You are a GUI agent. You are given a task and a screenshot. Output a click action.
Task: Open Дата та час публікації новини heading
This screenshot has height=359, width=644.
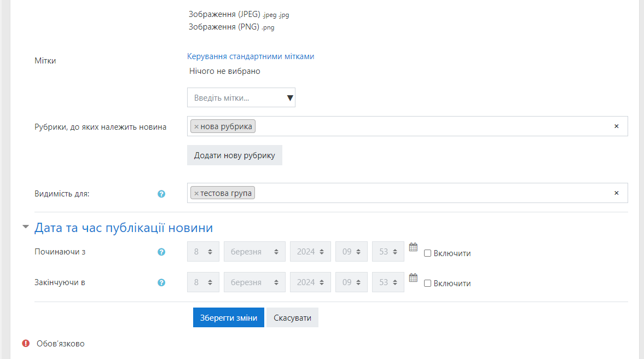tap(124, 228)
